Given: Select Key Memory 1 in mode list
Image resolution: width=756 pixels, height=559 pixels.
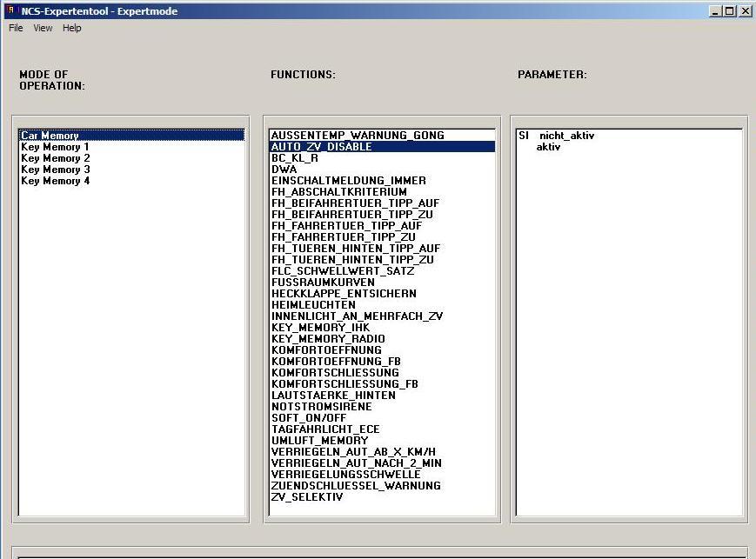Looking at the screenshot, I should coord(55,147).
